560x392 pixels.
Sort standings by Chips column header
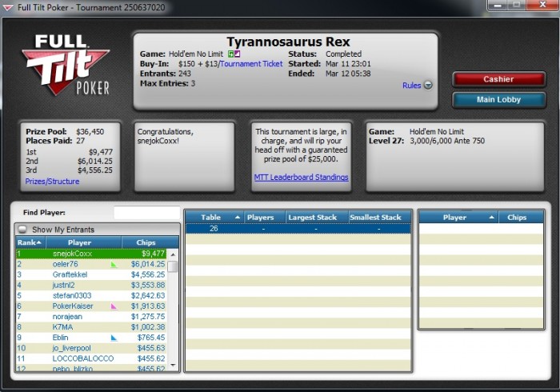tap(150, 242)
